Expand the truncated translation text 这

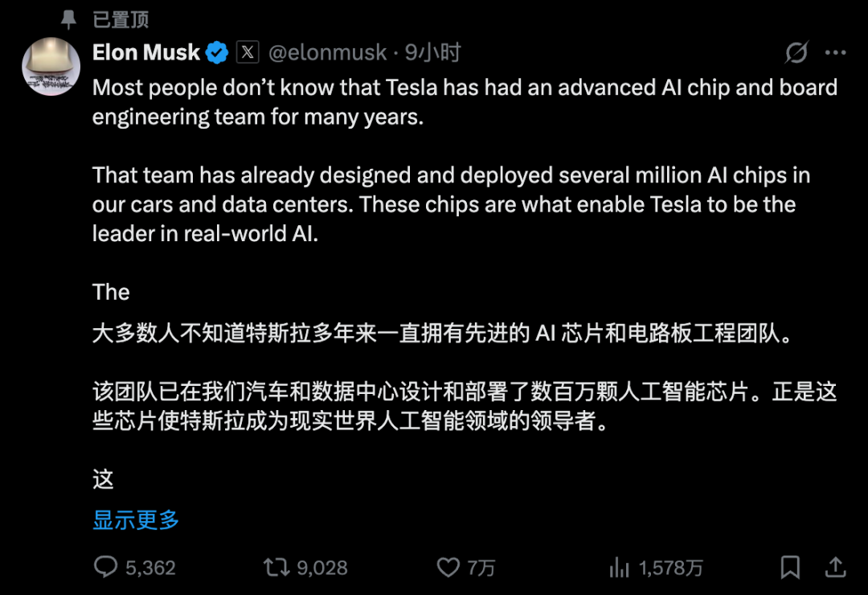pos(103,479)
